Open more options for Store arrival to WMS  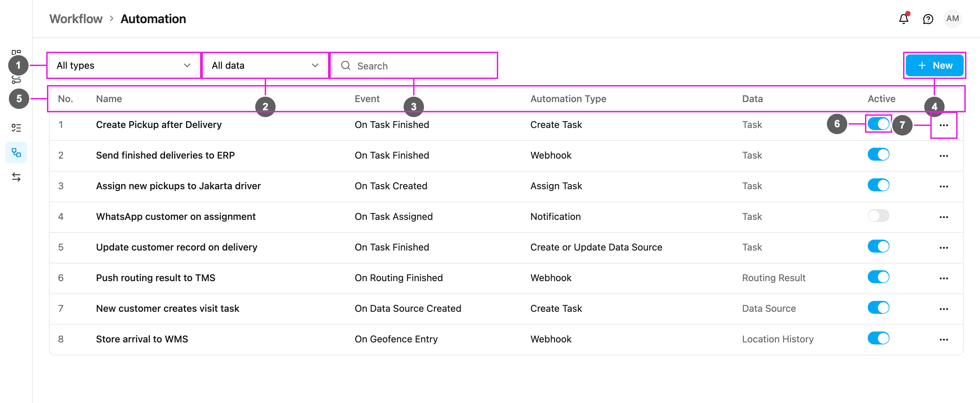[x=944, y=339]
